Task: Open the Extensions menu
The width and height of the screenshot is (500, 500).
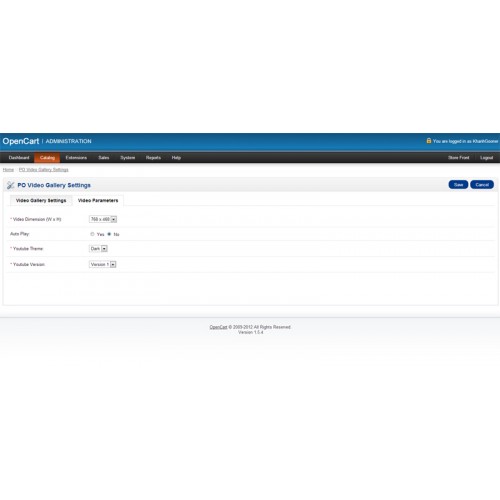Action: pos(76,158)
